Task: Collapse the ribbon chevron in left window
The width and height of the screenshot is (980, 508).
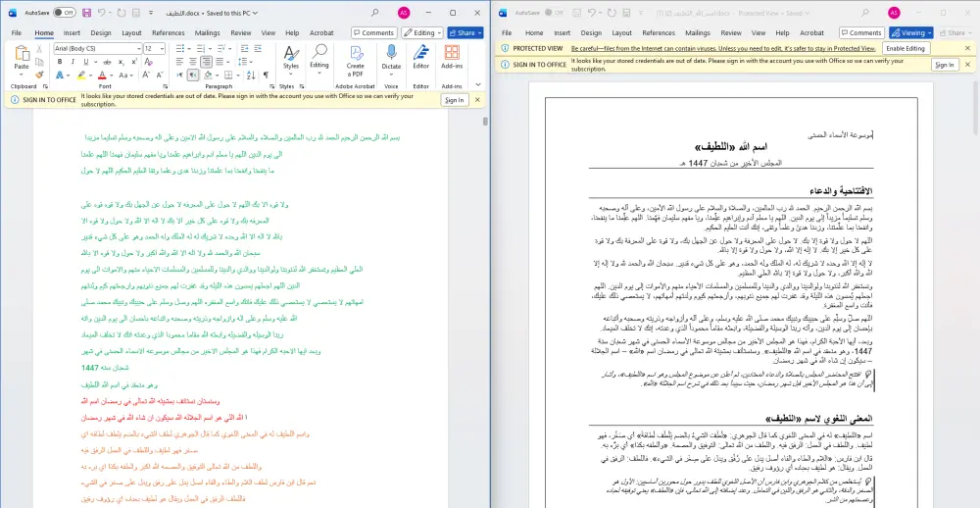Action: (x=478, y=84)
